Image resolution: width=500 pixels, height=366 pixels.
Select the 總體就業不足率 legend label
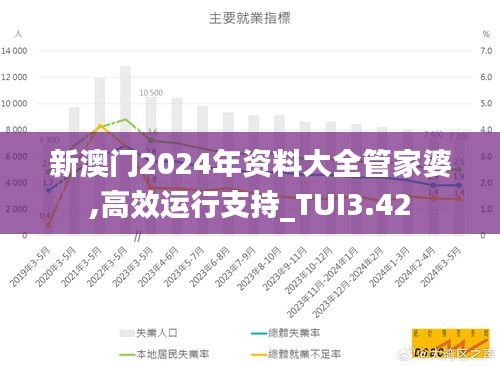tap(304, 354)
